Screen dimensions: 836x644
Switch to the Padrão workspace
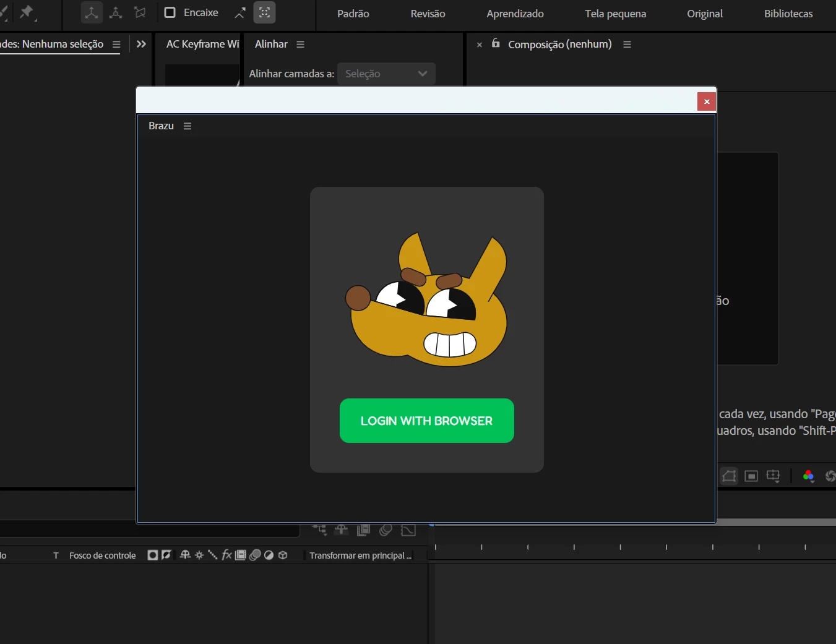(x=353, y=14)
